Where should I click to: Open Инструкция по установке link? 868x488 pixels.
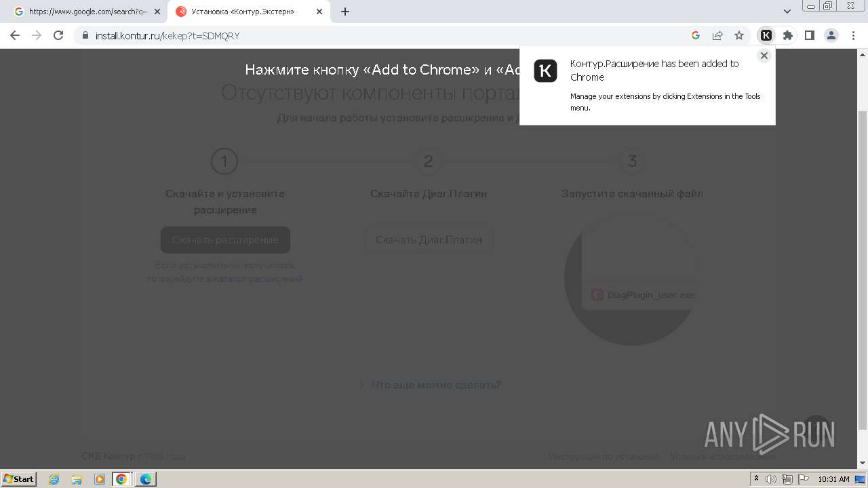pos(604,456)
